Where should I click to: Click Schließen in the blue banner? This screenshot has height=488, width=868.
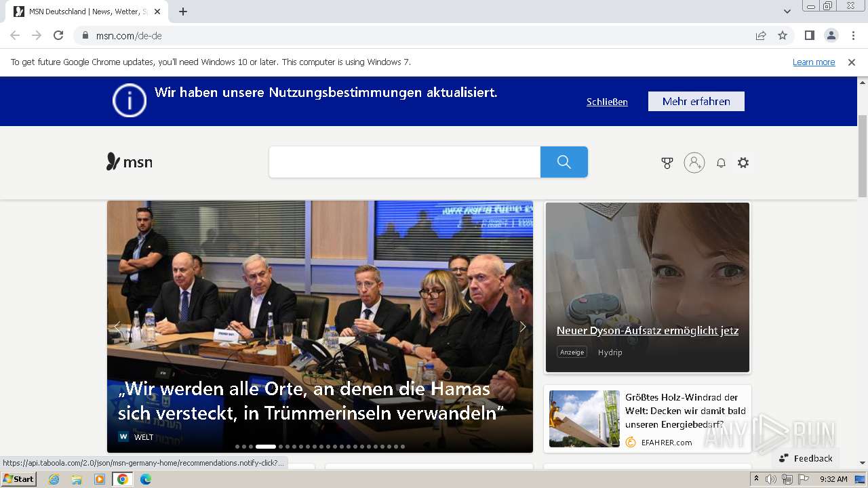[x=607, y=102]
